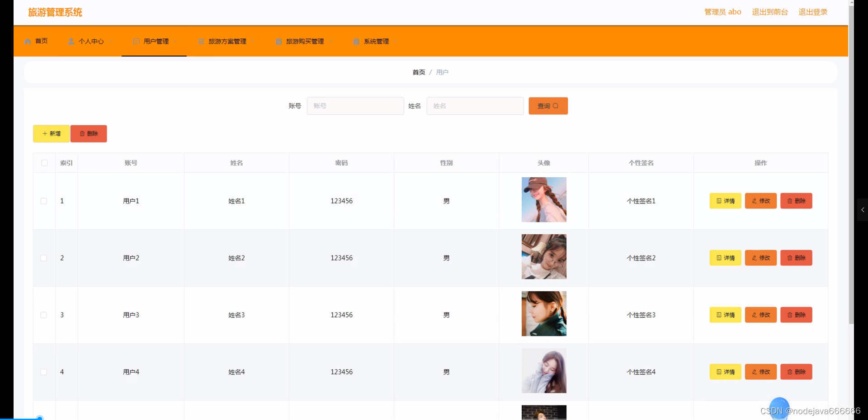Screen dimensions: 868x420
Task: Click the avatar thumbnail of 用户3
Action: point(544,313)
